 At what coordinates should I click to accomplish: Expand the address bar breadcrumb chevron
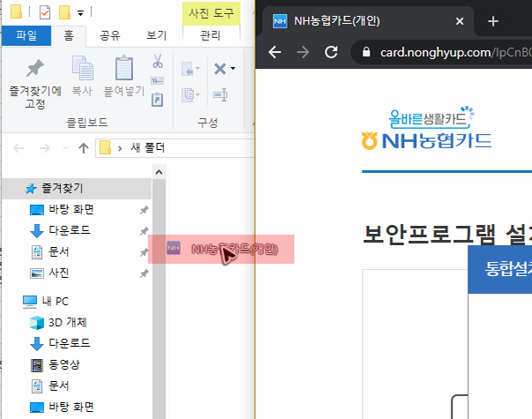(120, 148)
